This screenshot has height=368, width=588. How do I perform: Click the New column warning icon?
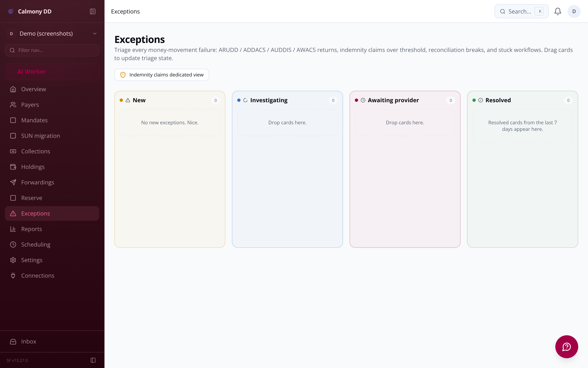tap(128, 101)
